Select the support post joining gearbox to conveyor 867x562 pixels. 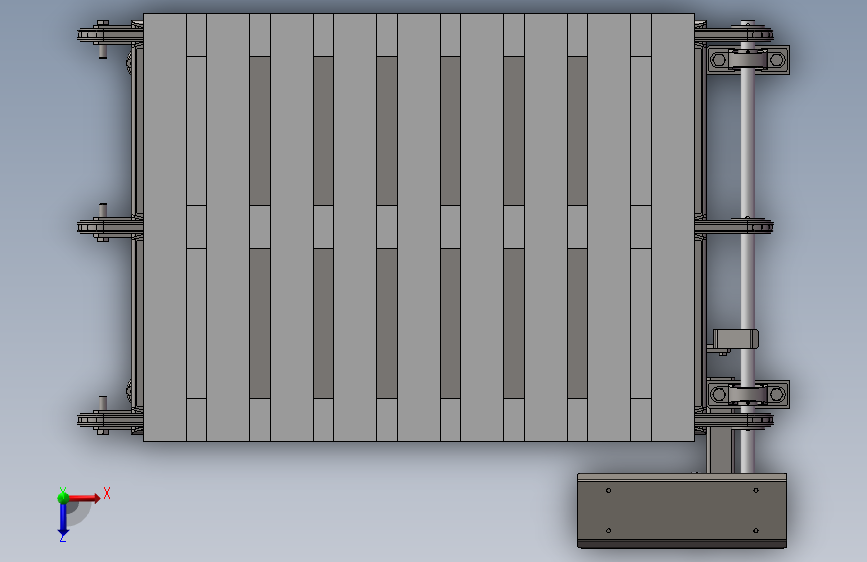point(719,451)
